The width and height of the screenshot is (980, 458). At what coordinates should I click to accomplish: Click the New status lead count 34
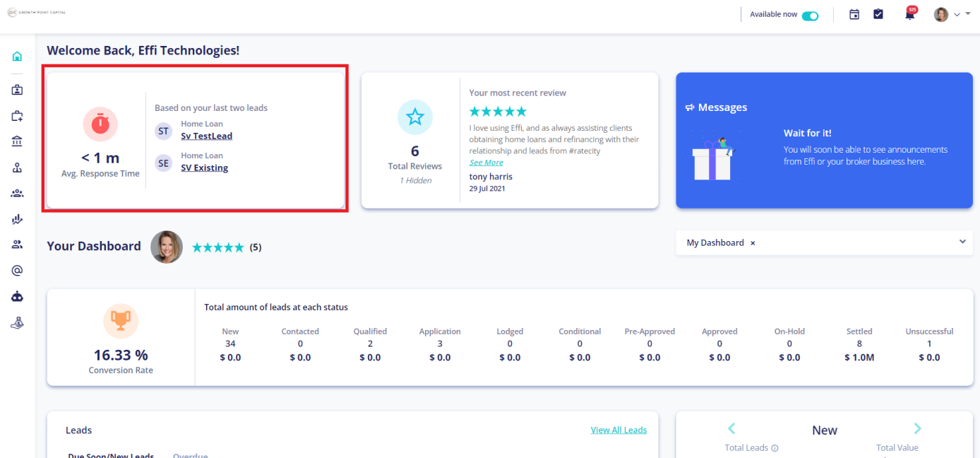(230, 344)
